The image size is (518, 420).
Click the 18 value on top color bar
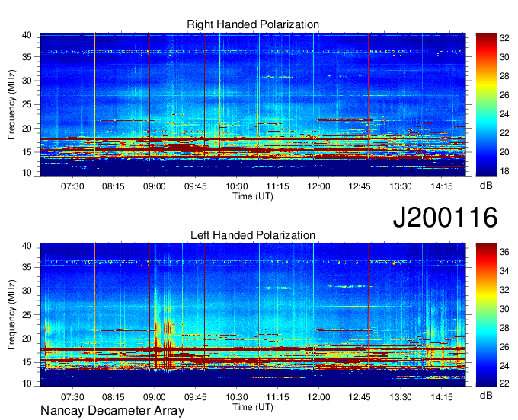click(504, 171)
